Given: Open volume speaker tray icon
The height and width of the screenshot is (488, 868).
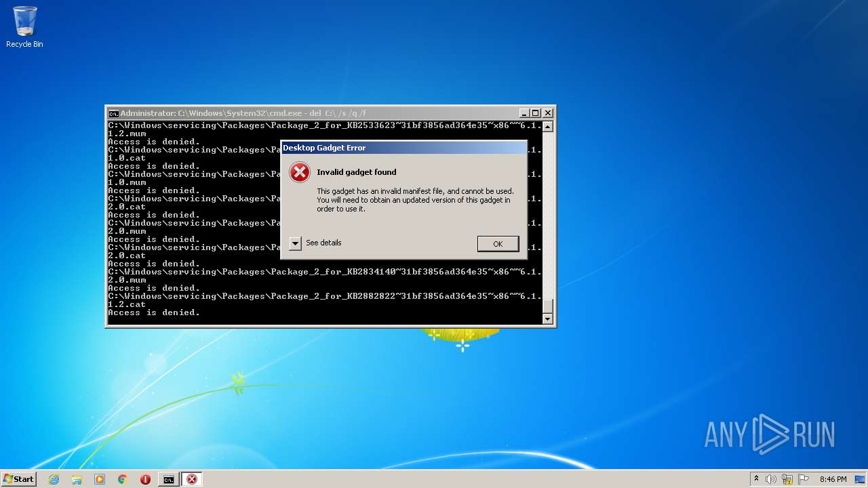Looking at the screenshot, I should (x=771, y=479).
